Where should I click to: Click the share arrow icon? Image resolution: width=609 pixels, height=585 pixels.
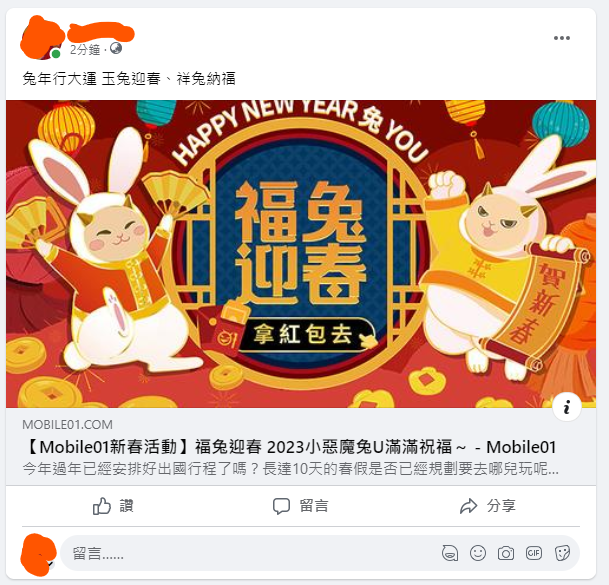point(468,506)
